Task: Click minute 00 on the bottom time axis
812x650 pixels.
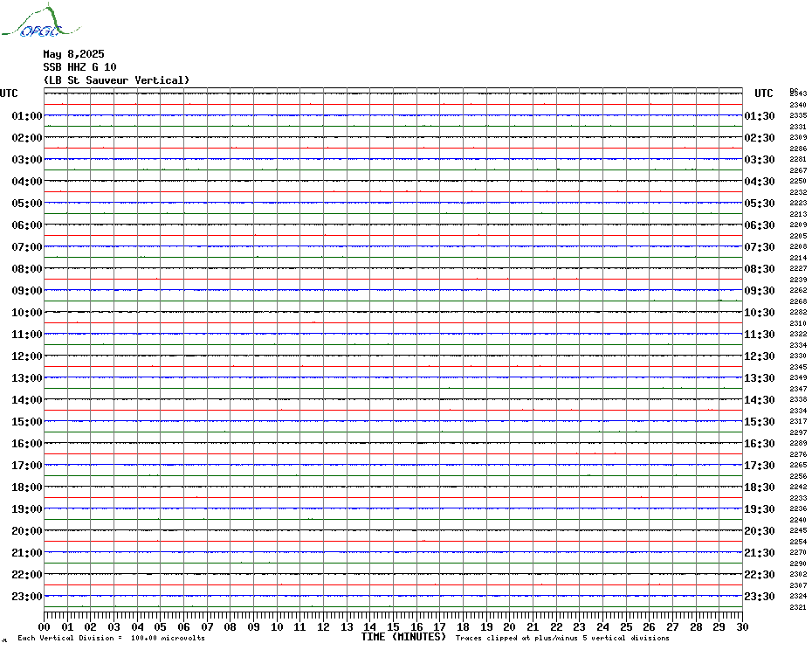Action: point(45,627)
